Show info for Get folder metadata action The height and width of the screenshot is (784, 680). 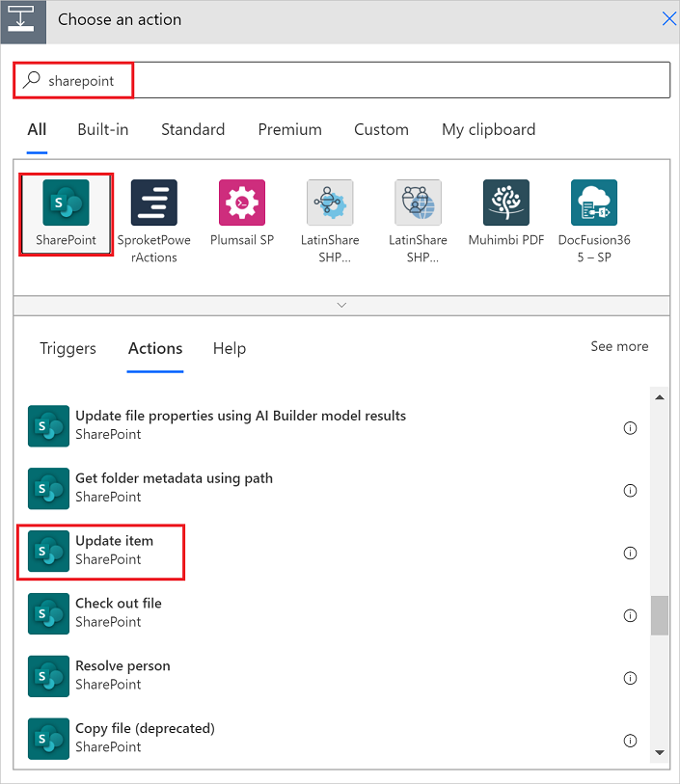(x=630, y=491)
